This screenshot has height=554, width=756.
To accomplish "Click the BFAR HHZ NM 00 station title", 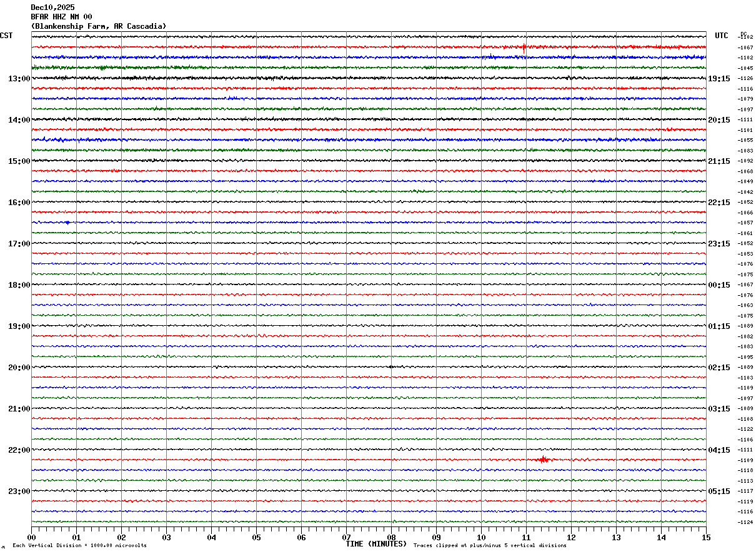I will click(61, 17).
